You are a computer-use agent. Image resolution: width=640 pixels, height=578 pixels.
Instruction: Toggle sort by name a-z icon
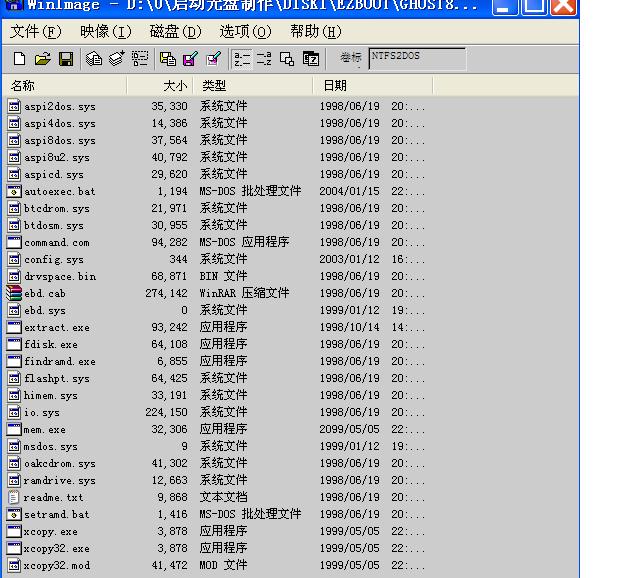(242, 59)
